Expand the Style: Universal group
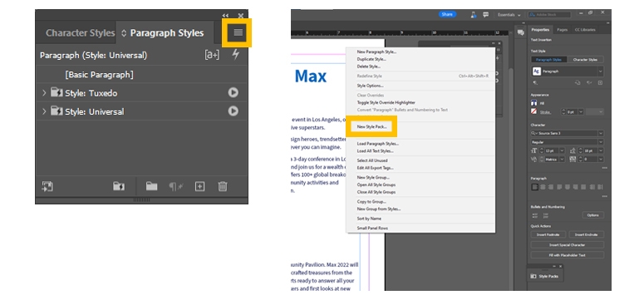Image resolution: width=644 pixels, height=300 pixels. pos(44,111)
